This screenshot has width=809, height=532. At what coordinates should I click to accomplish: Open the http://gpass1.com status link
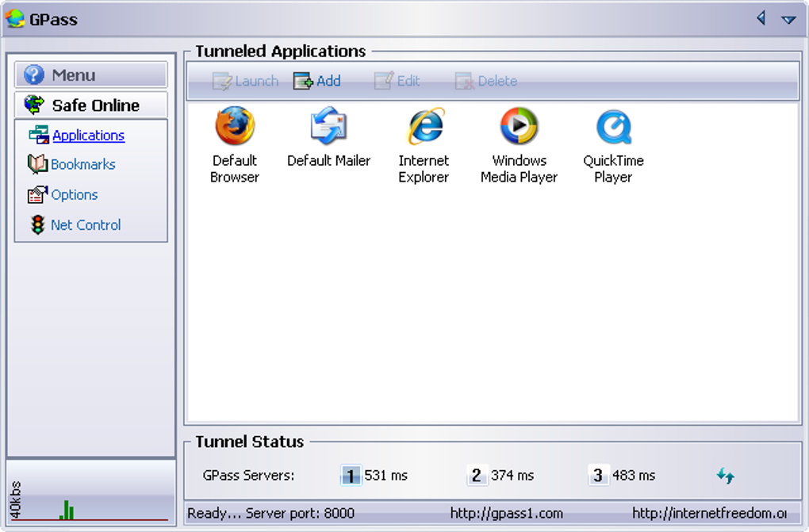(507, 514)
